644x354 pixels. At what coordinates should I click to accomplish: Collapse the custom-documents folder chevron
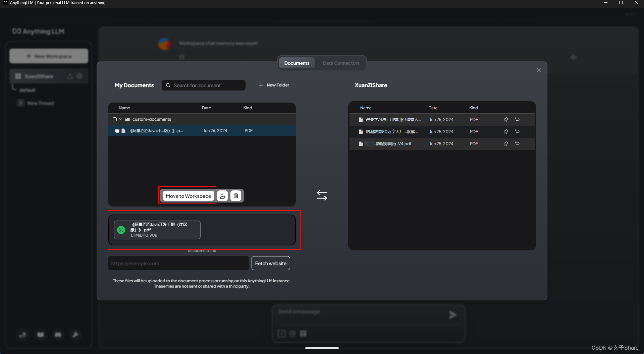pyautogui.click(x=121, y=119)
